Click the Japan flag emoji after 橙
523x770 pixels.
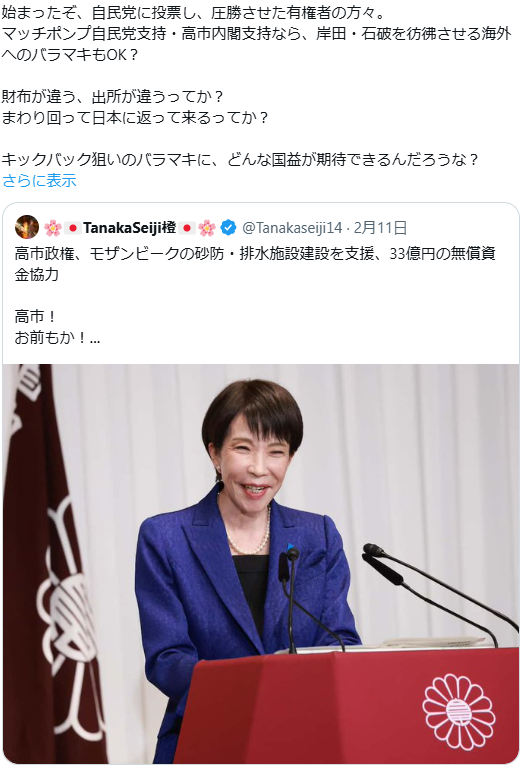(x=187, y=228)
